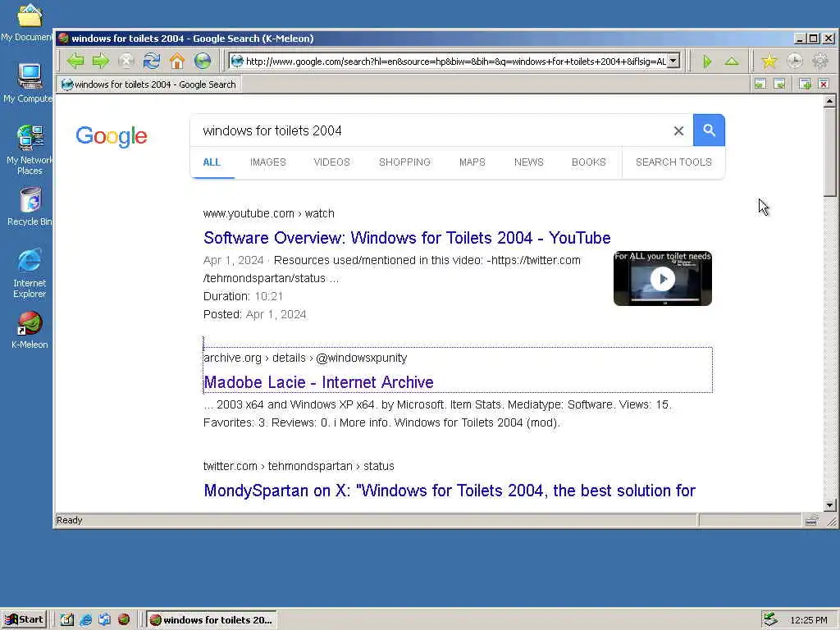Switch to NEWS results tab
The height and width of the screenshot is (630, 840).
[529, 162]
